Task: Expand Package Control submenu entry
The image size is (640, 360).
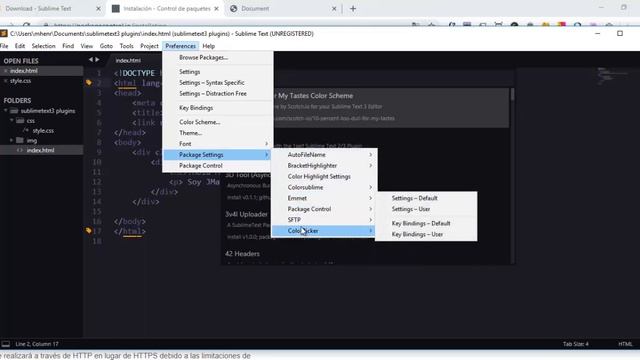Action: 324,209
